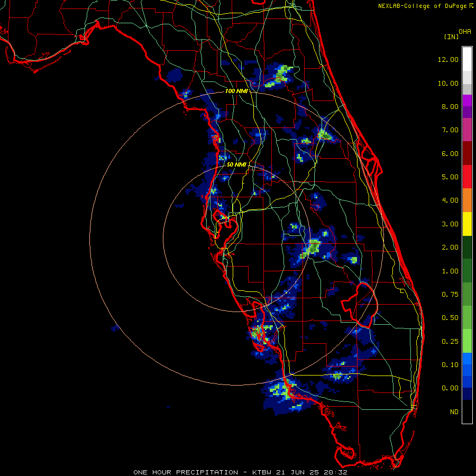Screen dimensions: 476x476
Task: Pick the black ND swatch at the bottom of the scale
Action: 467,411
